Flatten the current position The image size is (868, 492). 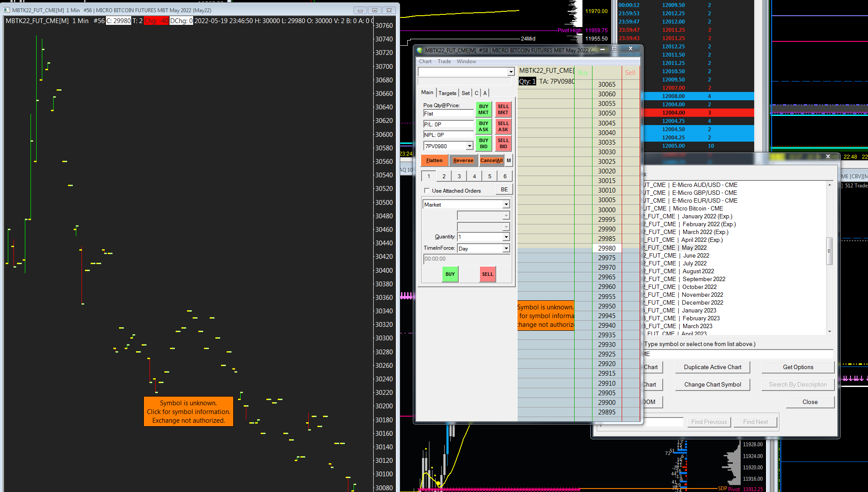click(434, 160)
